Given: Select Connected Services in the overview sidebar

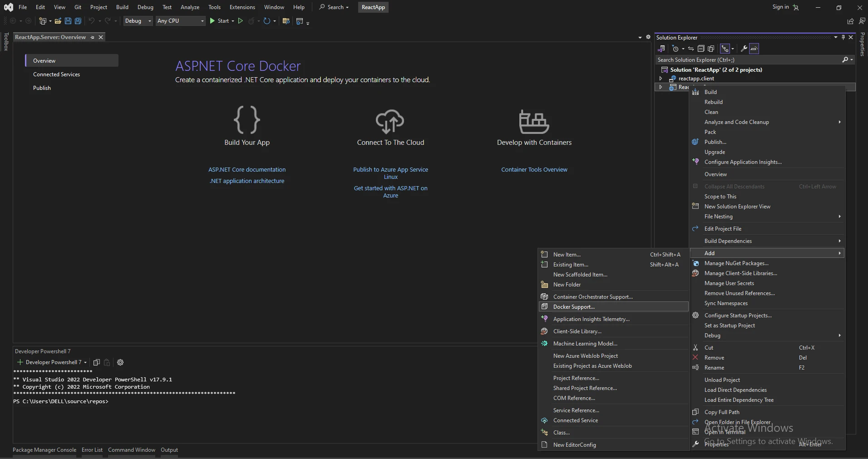Looking at the screenshot, I should (x=72, y=74).
